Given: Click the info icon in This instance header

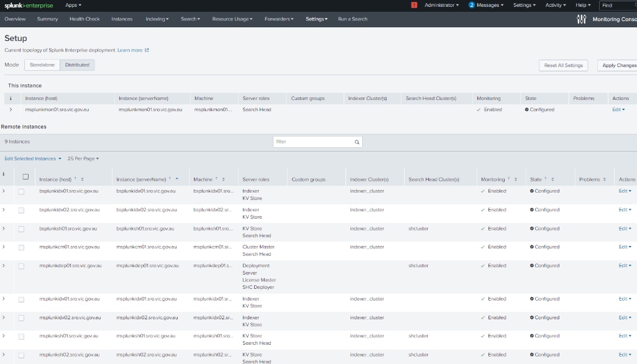Looking at the screenshot, I should tap(11, 98).
